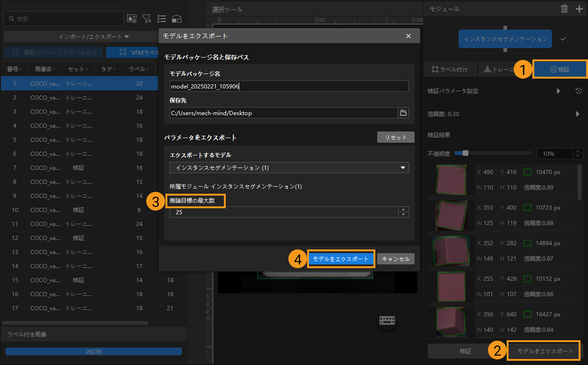Screen dimensions: 588x365
Task: Select result thumbnail with confidence 0.84
Action: point(451,322)
